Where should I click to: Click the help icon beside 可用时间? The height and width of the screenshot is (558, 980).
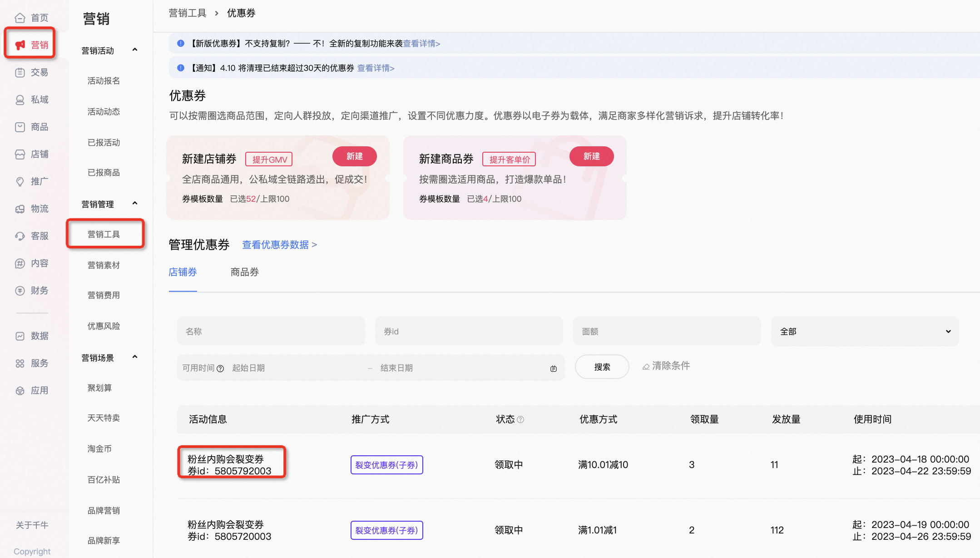click(220, 369)
